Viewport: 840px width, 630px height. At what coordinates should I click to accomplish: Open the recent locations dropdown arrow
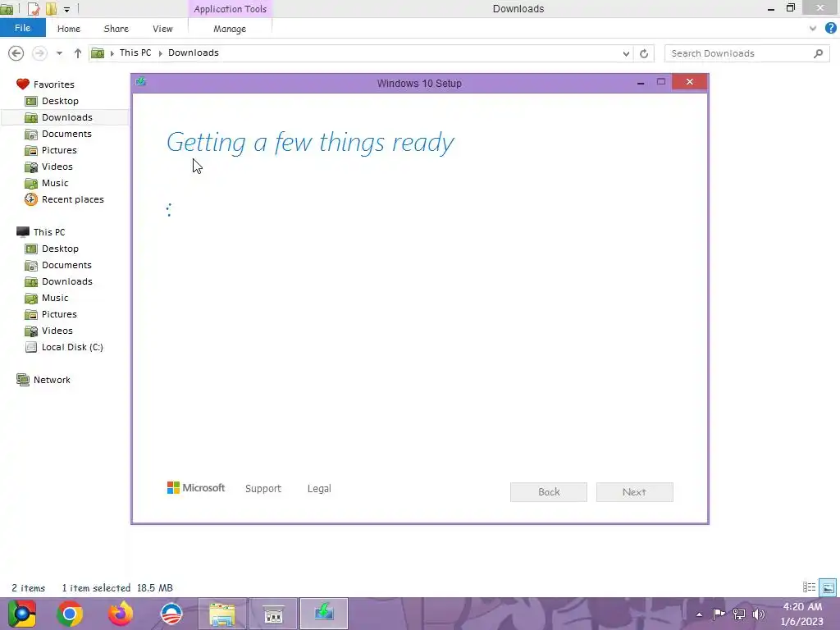pos(59,53)
